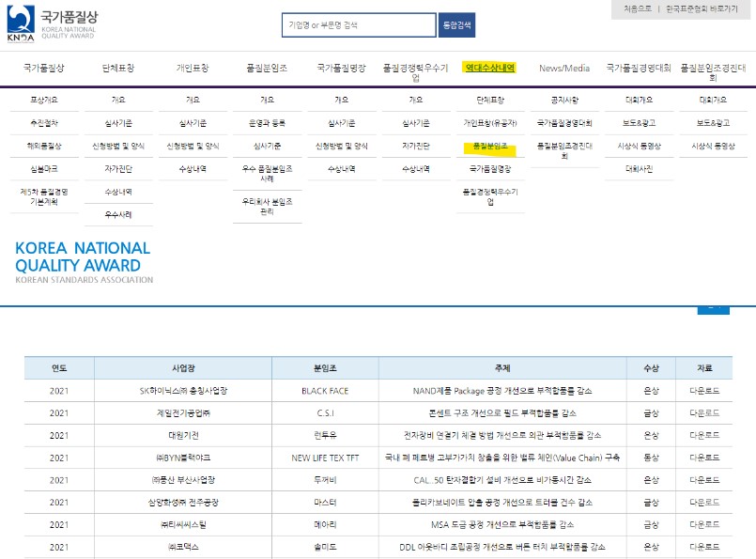Focus the 기업명 or 부문명 검색 search field
Viewport: 756px width, 559px height.
359,25
